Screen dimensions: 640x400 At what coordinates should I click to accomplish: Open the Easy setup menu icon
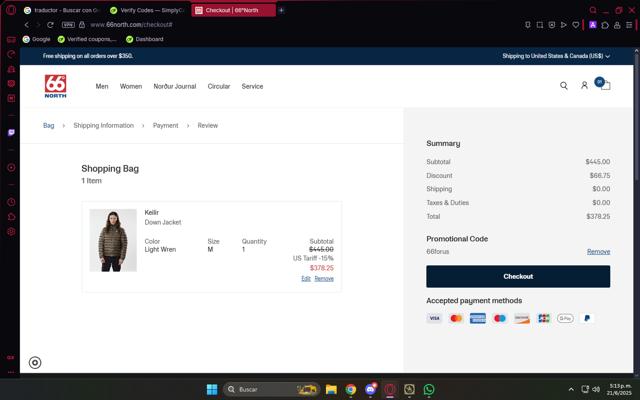tap(629, 25)
